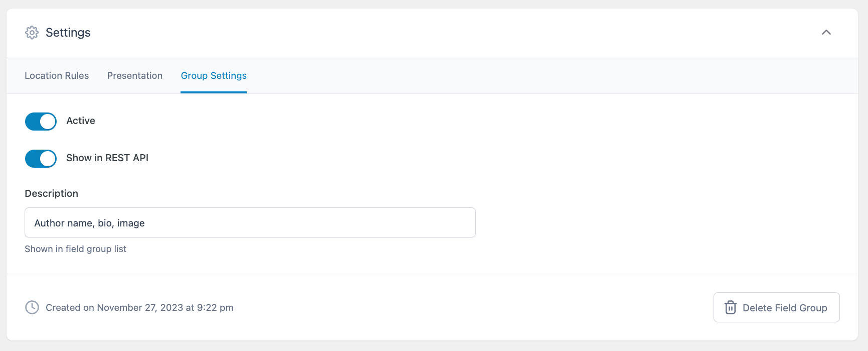This screenshot has height=351, width=868.
Task: Select the text 'Author name, bio, image'
Action: (89, 222)
